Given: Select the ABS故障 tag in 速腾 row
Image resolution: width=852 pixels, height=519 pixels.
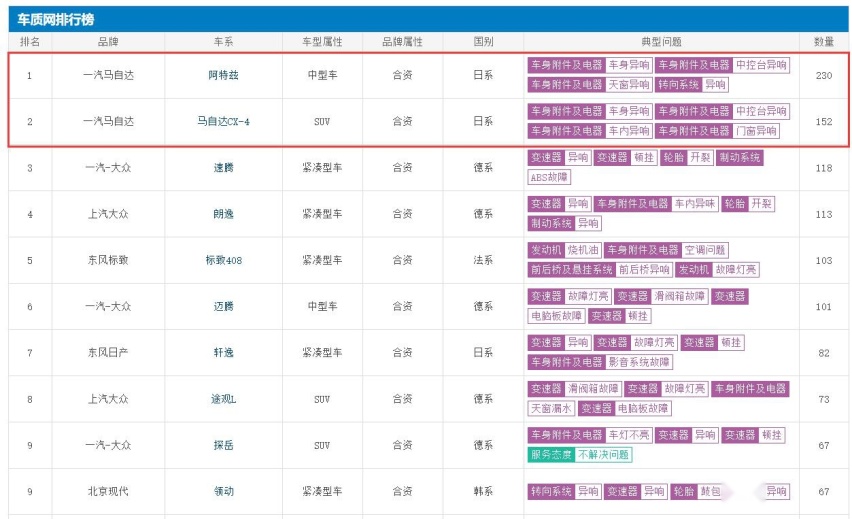Looking at the screenshot, I should pyautogui.click(x=549, y=177).
